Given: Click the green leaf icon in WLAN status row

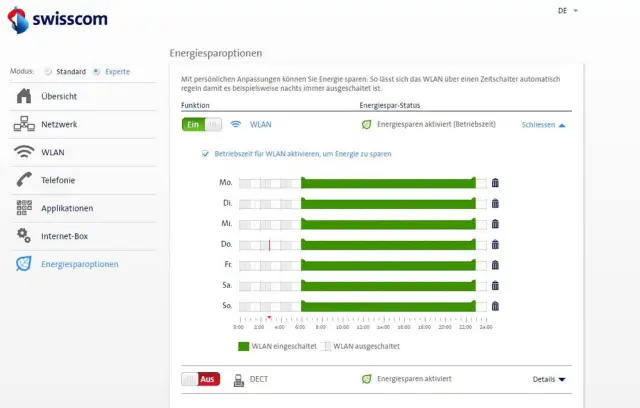Looking at the screenshot, I should 367,124.
